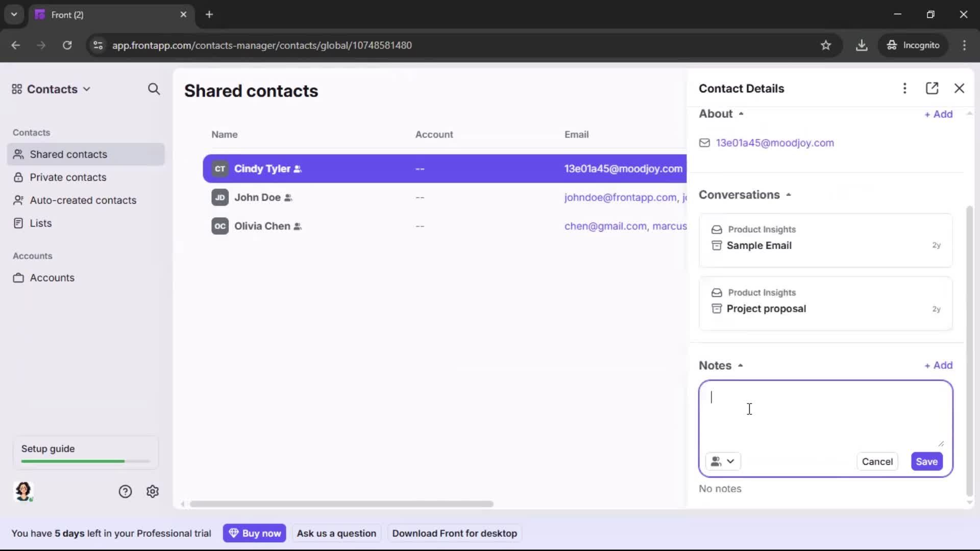Image resolution: width=980 pixels, height=551 pixels.
Task: Click your profile avatar at bottom left
Action: pyautogui.click(x=24, y=491)
